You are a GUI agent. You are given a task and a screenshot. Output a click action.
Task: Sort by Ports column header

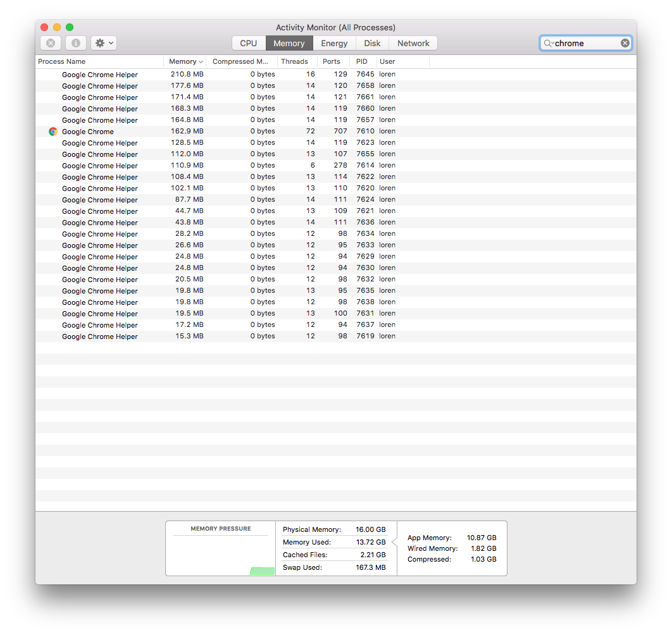coord(333,62)
